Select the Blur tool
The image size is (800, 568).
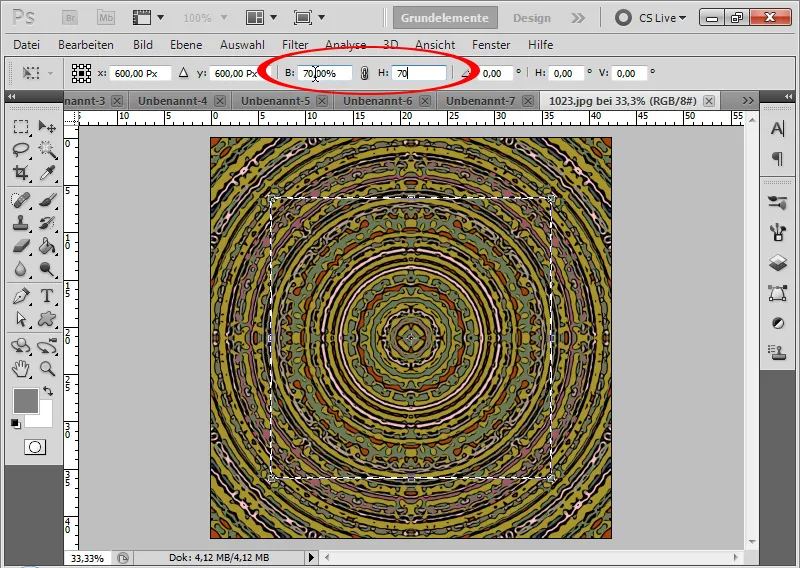tap(21, 269)
